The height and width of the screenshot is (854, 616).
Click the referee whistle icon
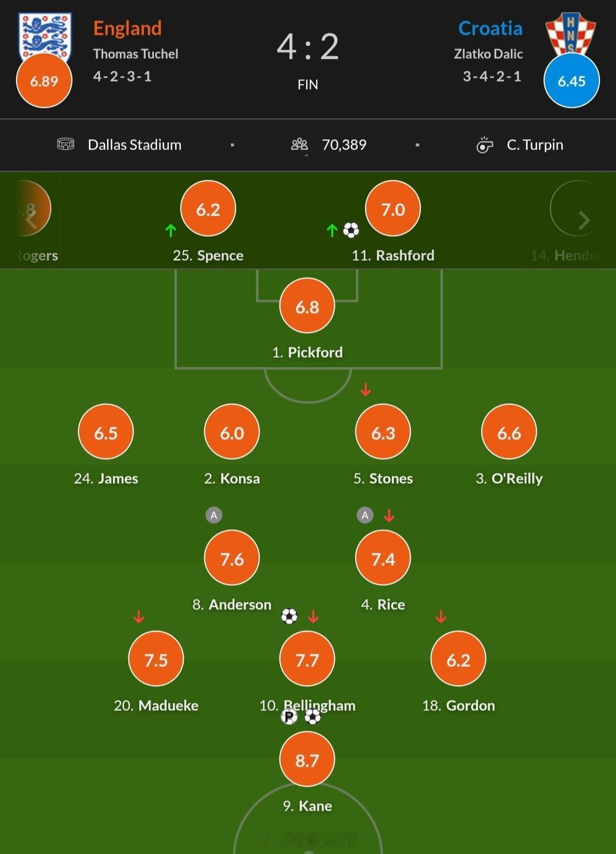[x=484, y=145]
